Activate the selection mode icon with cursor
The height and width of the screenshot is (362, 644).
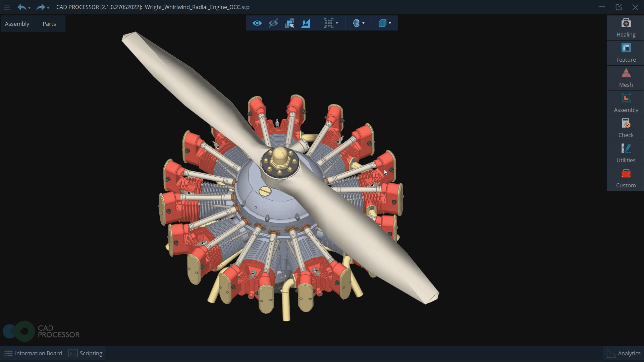point(289,23)
